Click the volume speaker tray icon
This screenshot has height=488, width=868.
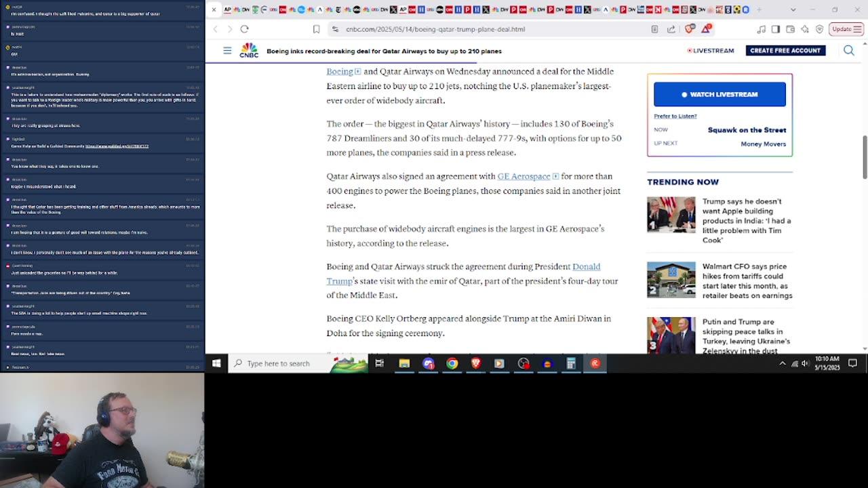[x=806, y=363]
